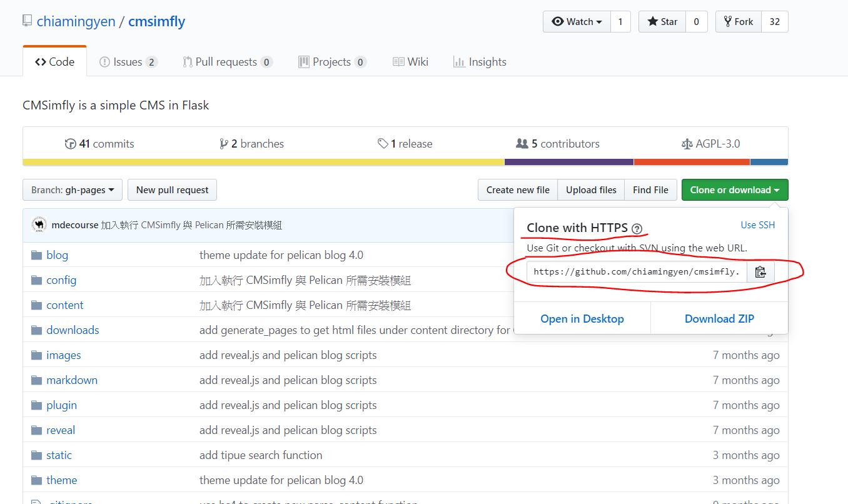848x504 pixels.
Task: Open the stargazer count of 0
Action: 696,22
